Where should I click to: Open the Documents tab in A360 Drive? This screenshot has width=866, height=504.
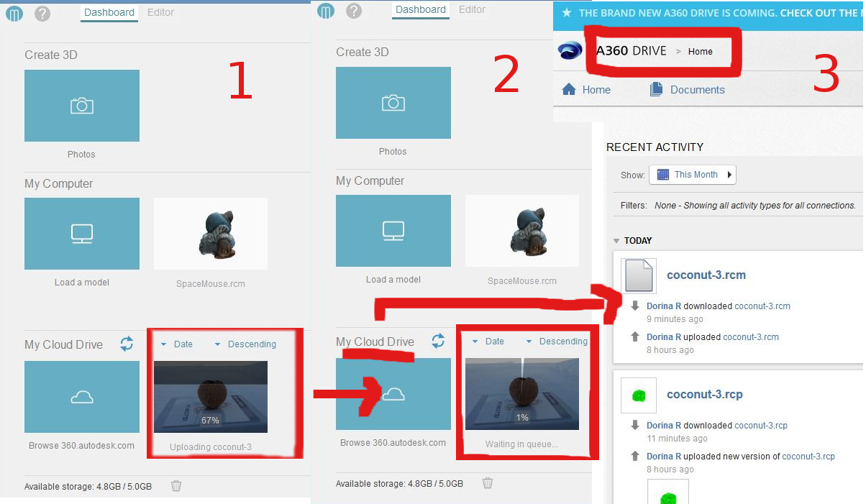click(687, 90)
